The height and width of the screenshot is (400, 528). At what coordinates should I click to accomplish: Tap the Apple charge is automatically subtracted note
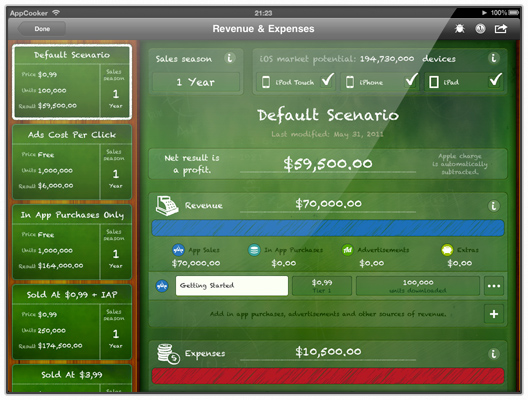[x=460, y=164]
